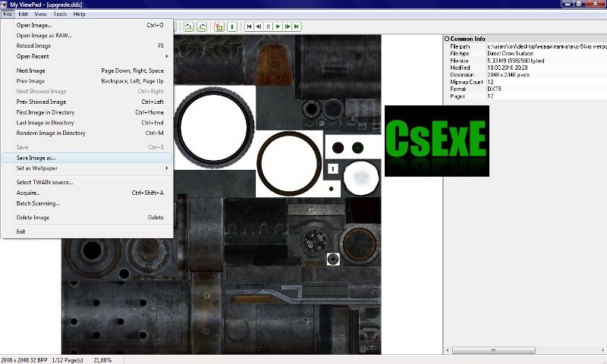The height and width of the screenshot is (364, 607).
Task: Open the View menu
Action: pyautogui.click(x=40, y=14)
